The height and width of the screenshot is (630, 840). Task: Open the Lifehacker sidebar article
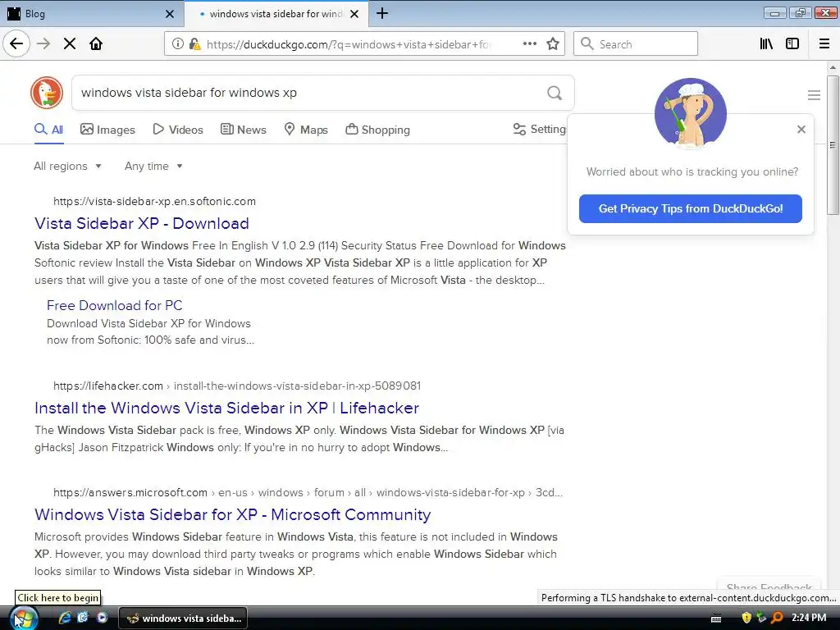coord(226,409)
